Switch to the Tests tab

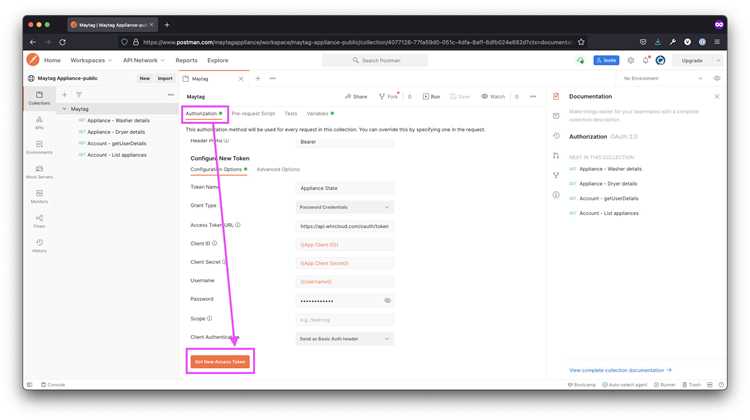tap(291, 113)
